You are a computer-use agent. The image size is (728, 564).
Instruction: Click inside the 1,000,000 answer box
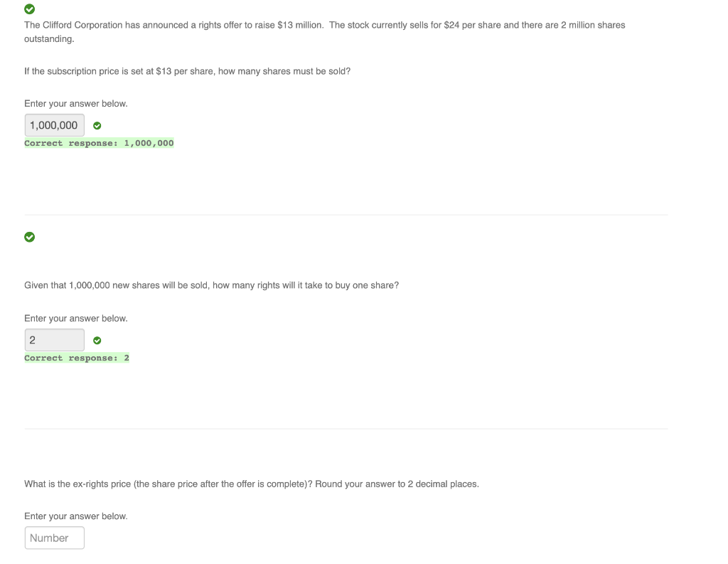[55, 124]
